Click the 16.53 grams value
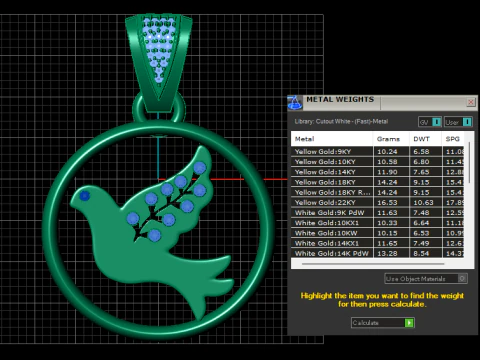480x360 pixels. tap(387, 203)
